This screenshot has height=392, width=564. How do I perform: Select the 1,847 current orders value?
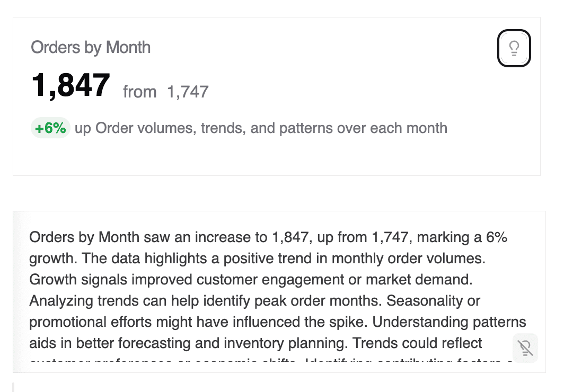70,85
